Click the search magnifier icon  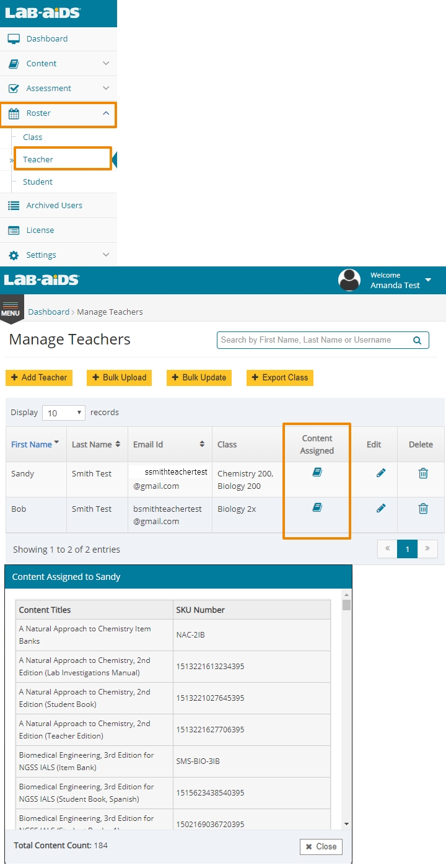click(418, 340)
